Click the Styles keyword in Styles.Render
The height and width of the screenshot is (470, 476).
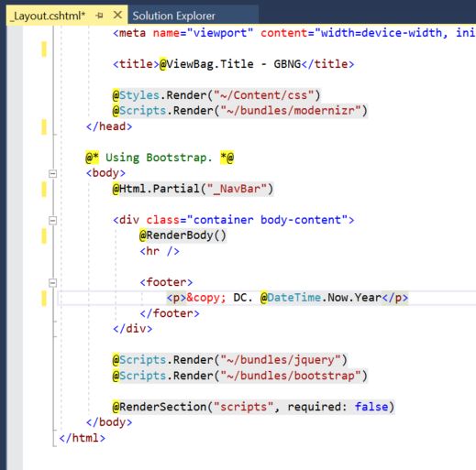[x=139, y=95]
